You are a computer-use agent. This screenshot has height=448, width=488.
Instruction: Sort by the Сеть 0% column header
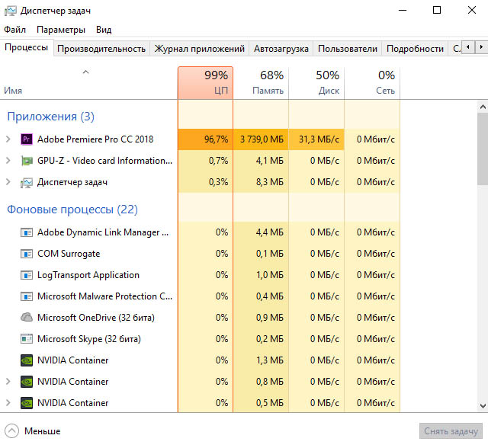pos(372,83)
